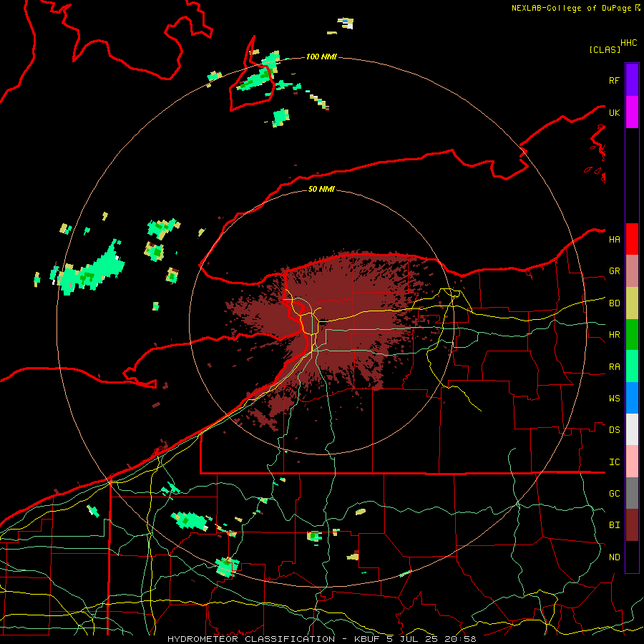Screen dimensions: 644x644
Task: Click the IC legend label
Action: point(614,462)
